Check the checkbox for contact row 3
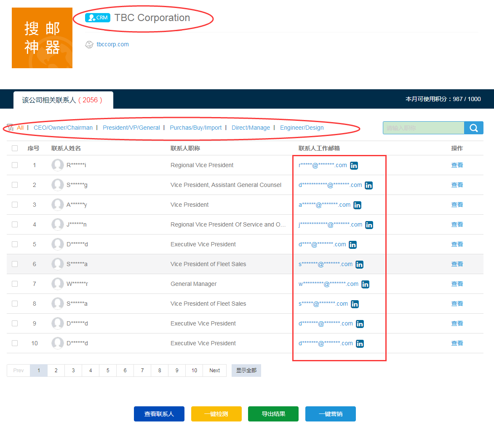The width and height of the screenshot is (494, 448). pyautogui.click(x=15, y=205)
